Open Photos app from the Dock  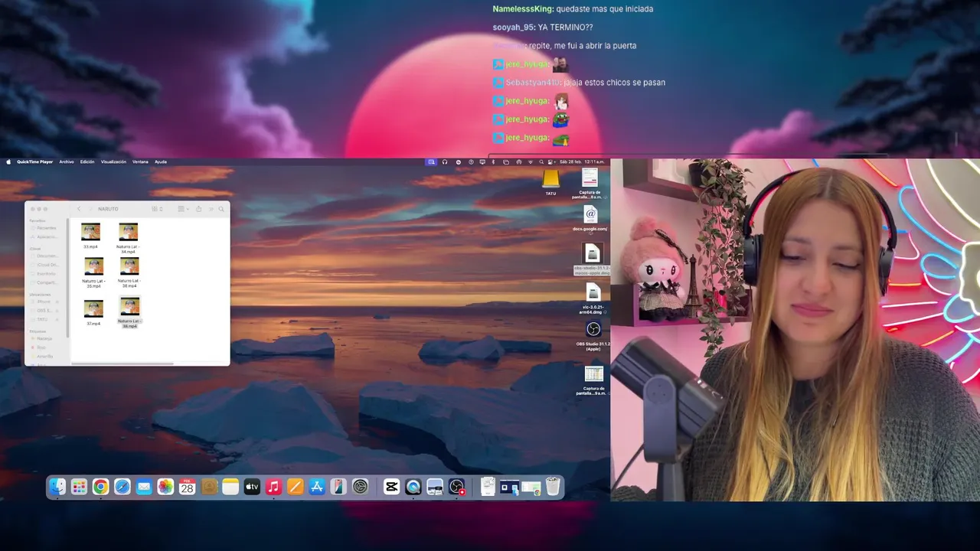(165, 487)
